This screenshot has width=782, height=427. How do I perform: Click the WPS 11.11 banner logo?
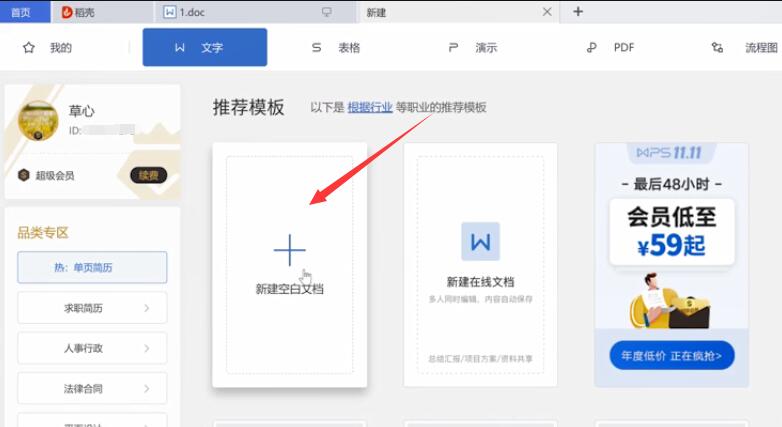(669, 153)
